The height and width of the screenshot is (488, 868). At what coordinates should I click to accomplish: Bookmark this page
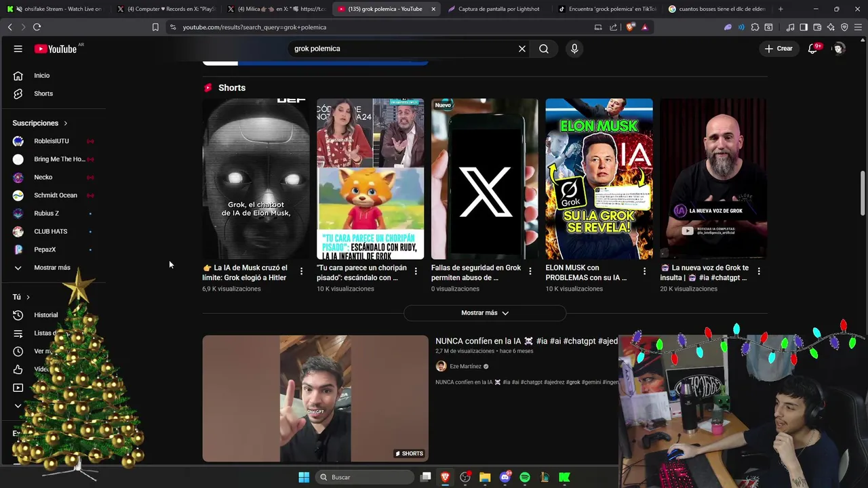(x=155, y=27)
